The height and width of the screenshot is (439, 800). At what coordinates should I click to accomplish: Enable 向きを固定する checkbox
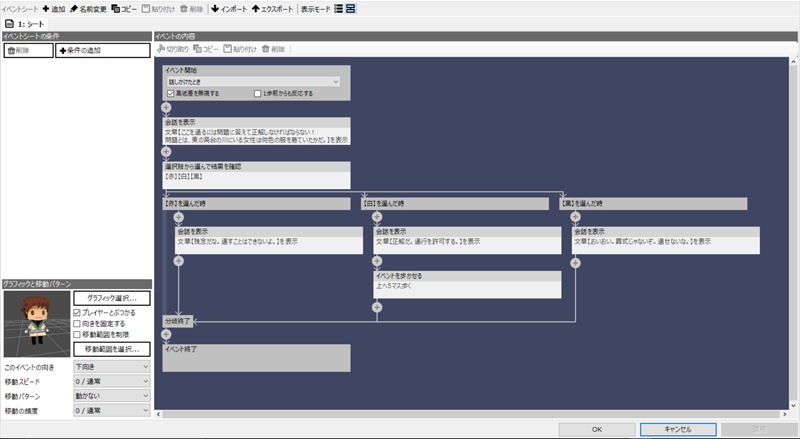click(x=79, y=323)
